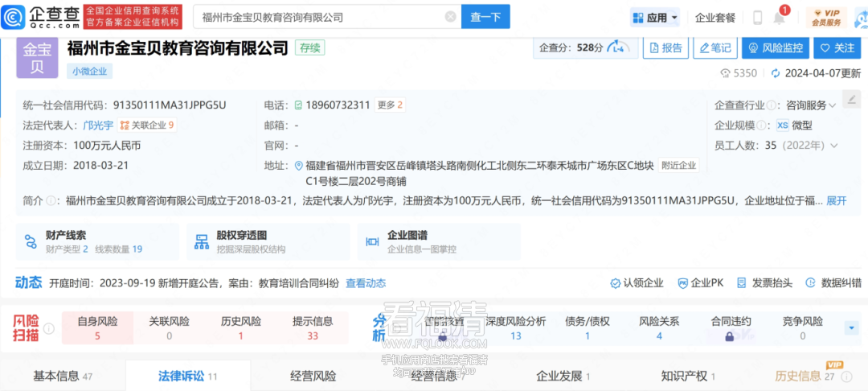Expand the 员工人数 year dropdown

click(x=834, y=146)
